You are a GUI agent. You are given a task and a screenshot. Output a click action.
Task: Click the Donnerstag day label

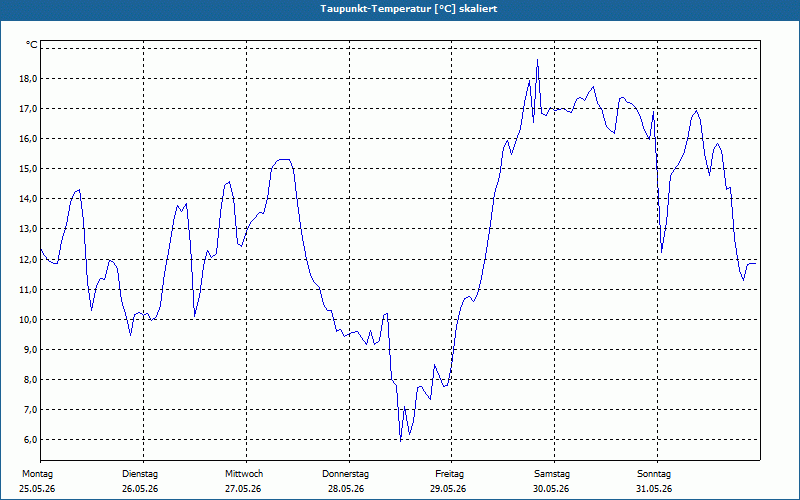pyautogui.click(x=345, y=474)
